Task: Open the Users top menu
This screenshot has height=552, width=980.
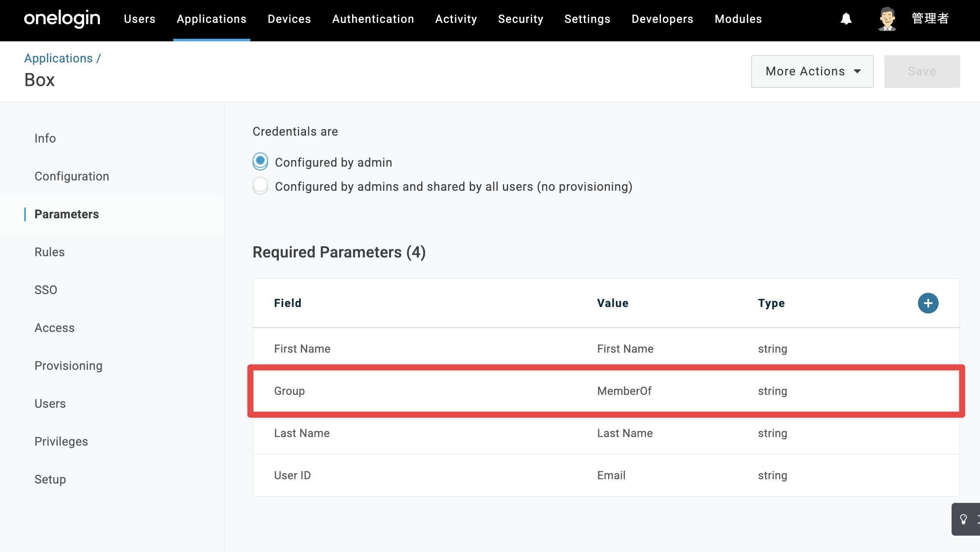Action: coord(140,19)
